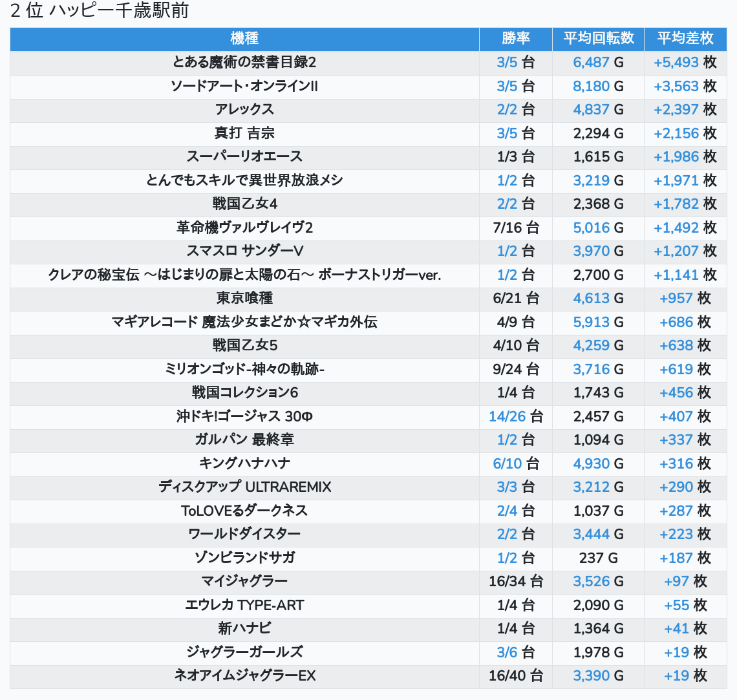Select win rate 9/24 台 for ミリオンゴッド

516,369
